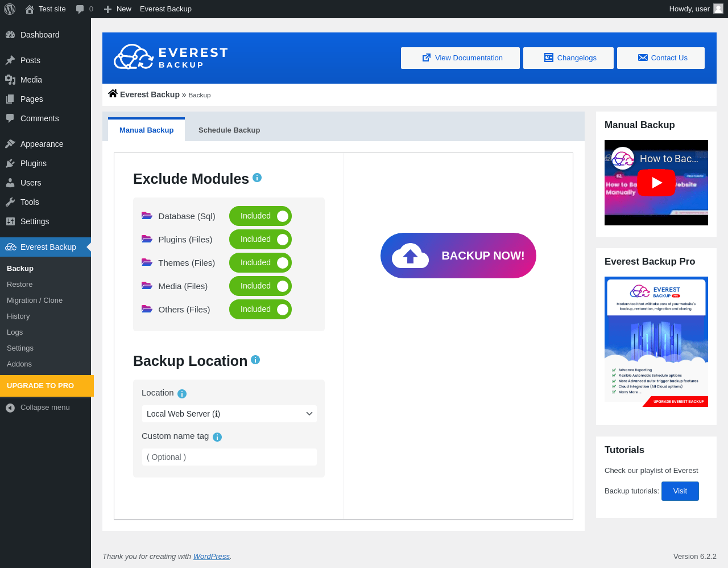Click the breadcrumb home icon
The image size is (728, 568).
pos(113,94)
